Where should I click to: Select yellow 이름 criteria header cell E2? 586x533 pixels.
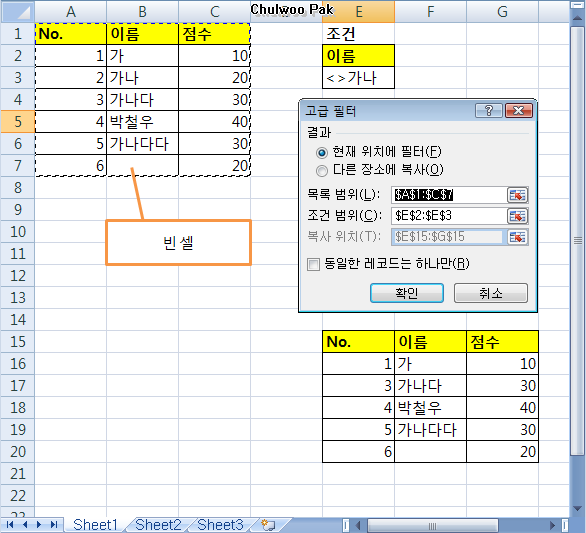tap(358, 56)
